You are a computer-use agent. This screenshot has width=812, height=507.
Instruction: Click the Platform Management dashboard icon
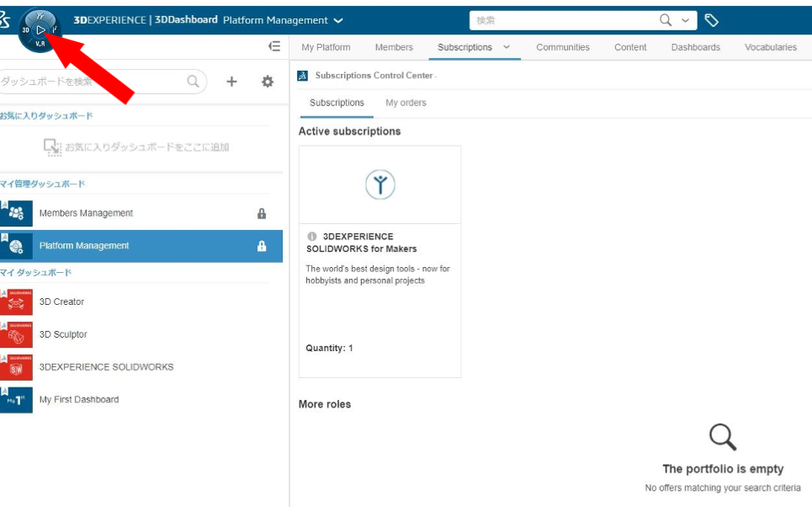16,246
